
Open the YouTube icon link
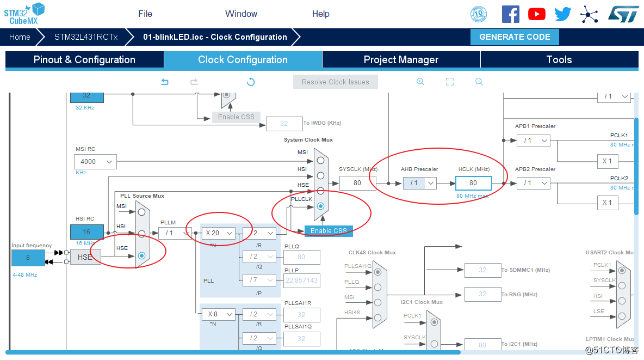point(537,14)
